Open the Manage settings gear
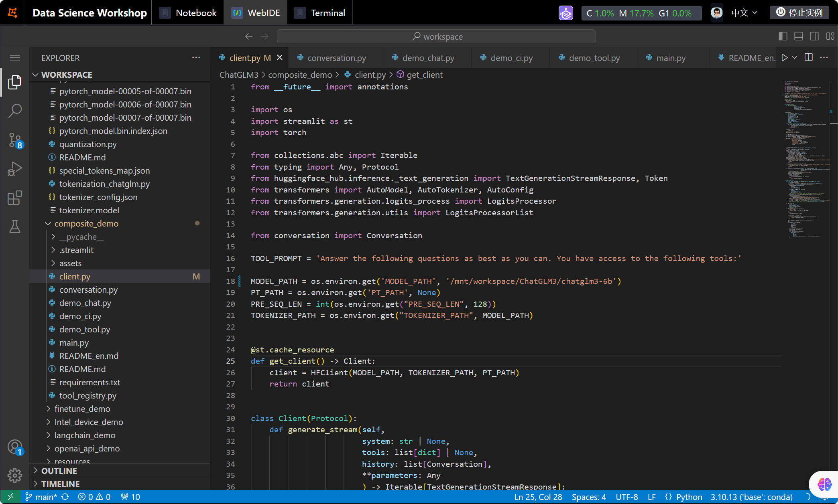838x504 pixels. [15, 476]
